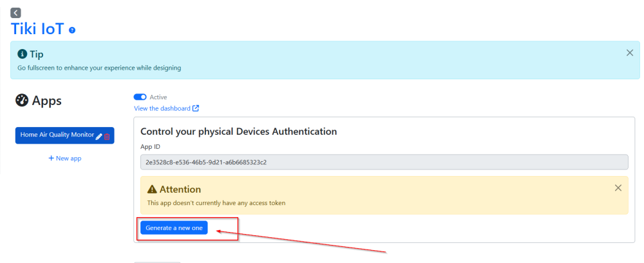Click into the App ID field

tap(384, 162)
